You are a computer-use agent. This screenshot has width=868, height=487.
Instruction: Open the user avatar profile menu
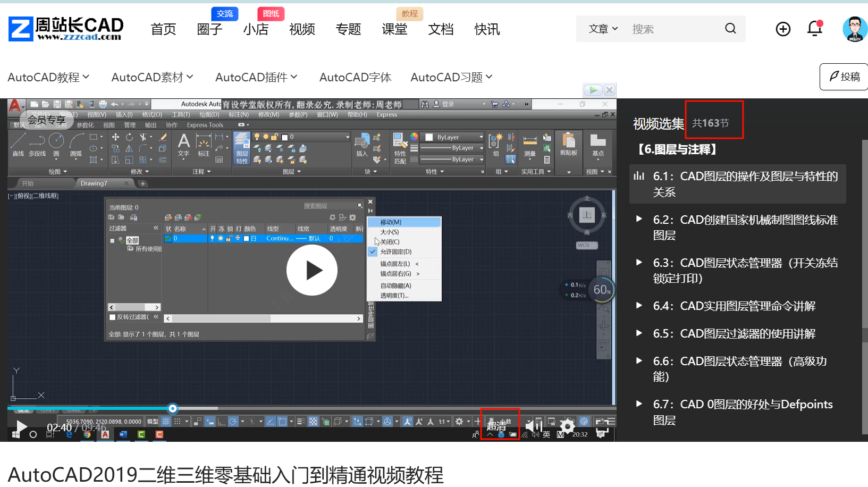855,29
